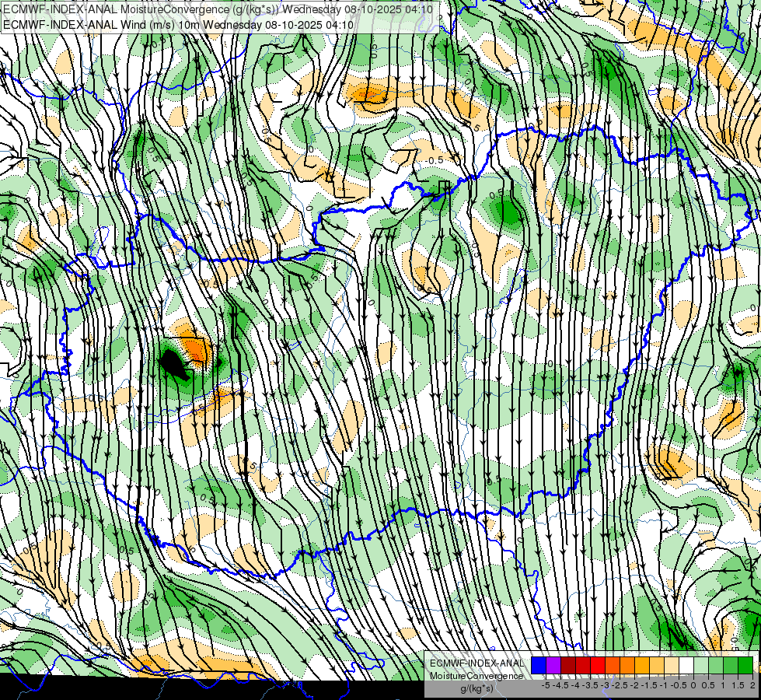Click the purple legend color swatch
761x700 pixels.
[553, 666]
